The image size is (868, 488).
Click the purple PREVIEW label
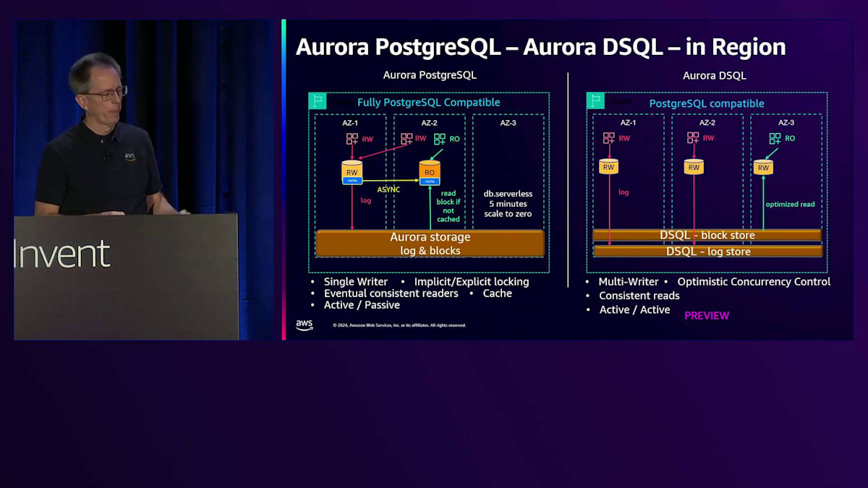pos(707,316)
